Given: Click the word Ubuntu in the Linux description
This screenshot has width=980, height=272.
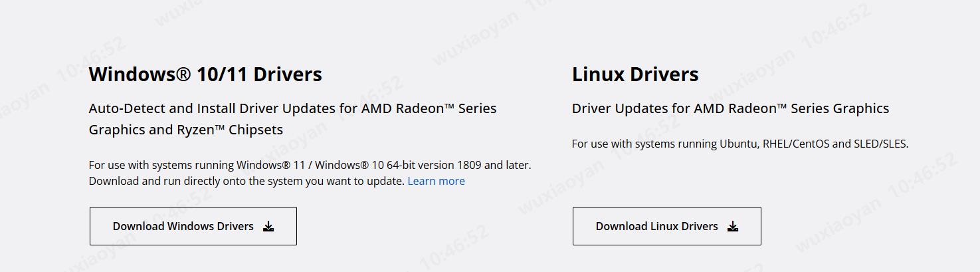Looking at the screenshot, I should pyautogui.click(x=739, y=144).
